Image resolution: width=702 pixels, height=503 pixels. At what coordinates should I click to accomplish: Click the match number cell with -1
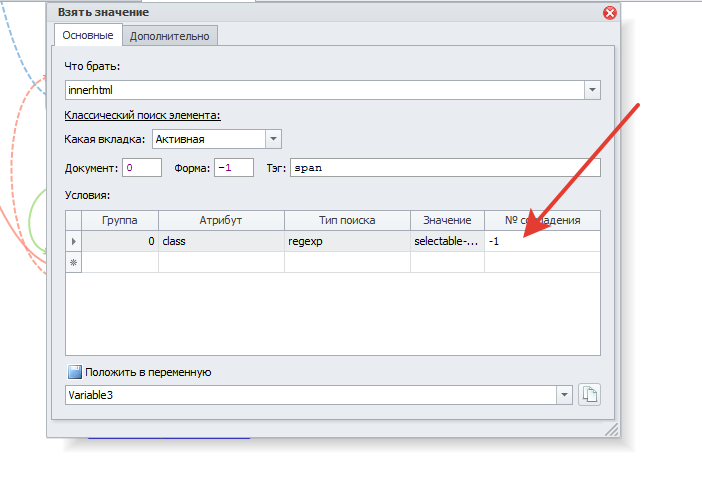tap(542, 241)
